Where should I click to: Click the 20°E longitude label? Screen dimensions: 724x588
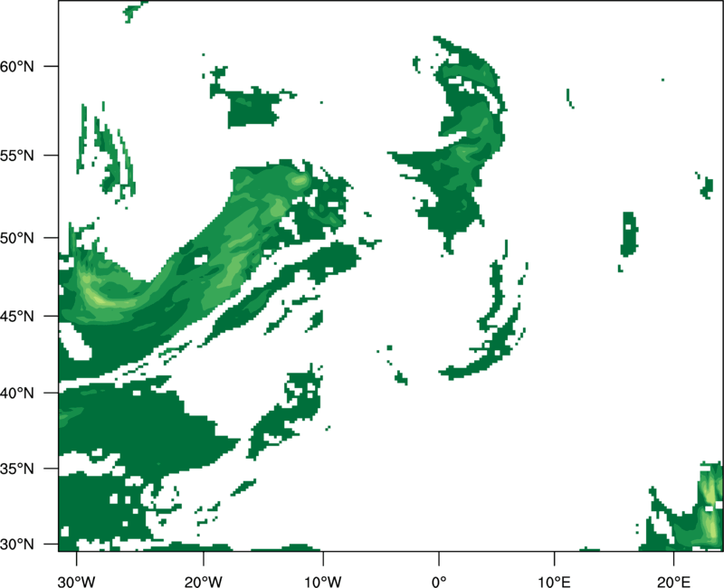pos(673,582)
